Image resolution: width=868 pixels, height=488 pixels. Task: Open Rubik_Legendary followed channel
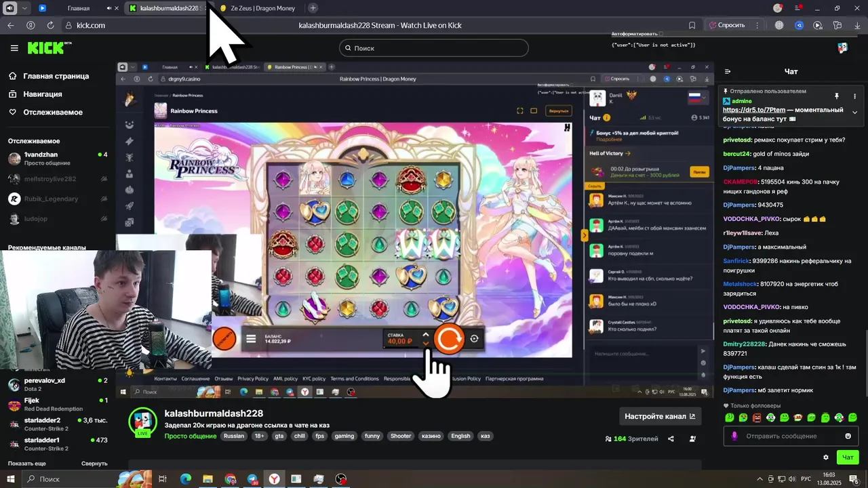[57, 199]
